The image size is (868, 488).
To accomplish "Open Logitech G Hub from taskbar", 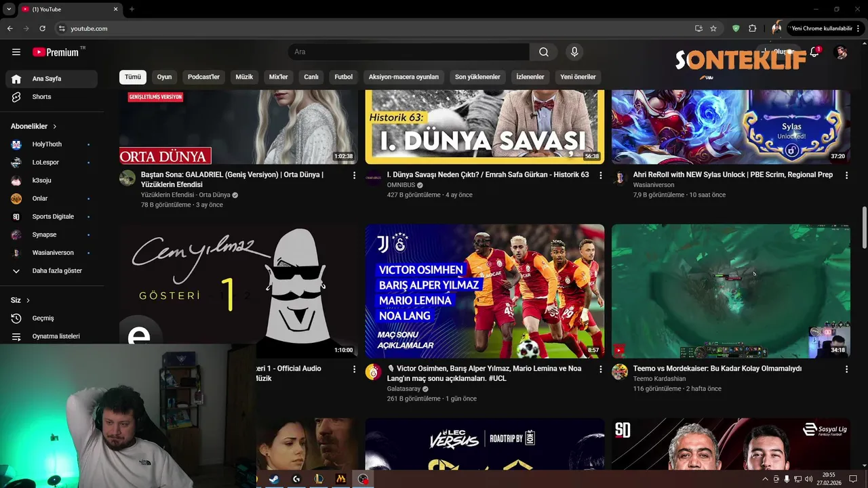I will pyautogui.click(x=296, y=479).
